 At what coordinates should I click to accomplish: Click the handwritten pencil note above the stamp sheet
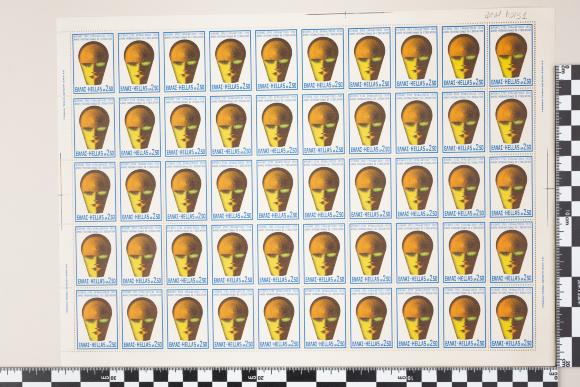tap(506, 15)
